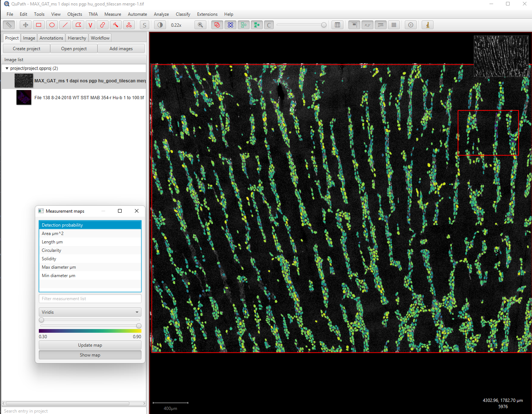Select Circularity in measurement list

(52, 250)
